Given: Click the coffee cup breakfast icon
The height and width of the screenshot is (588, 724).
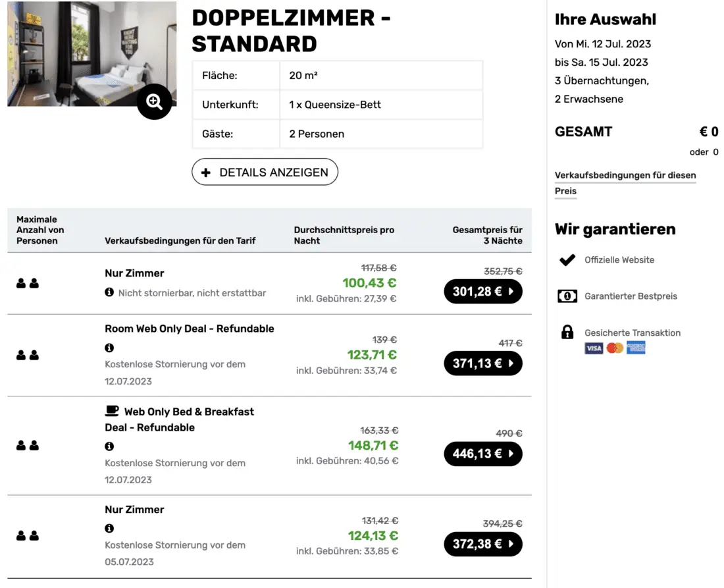Looking at the screenshot, I should 112,411.
